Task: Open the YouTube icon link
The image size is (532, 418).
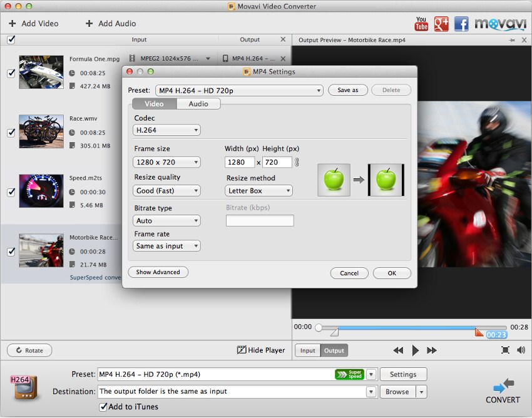Action: tap(422, 24)
